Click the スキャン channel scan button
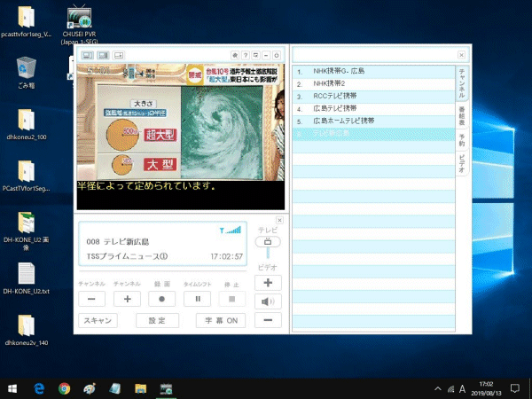532x399 pixels. [x=98, y=321]
